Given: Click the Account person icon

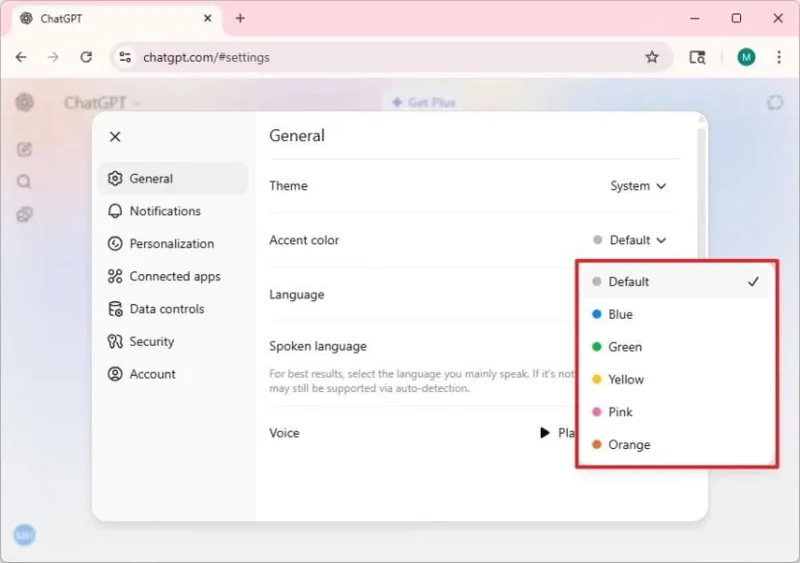Looking at the screenshot, I should pos(115,374).
